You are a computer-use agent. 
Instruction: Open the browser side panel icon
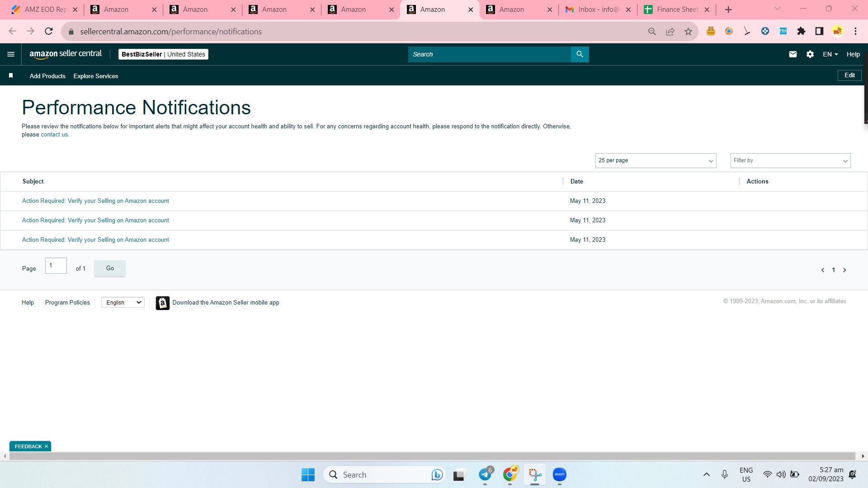click(819, 31)
